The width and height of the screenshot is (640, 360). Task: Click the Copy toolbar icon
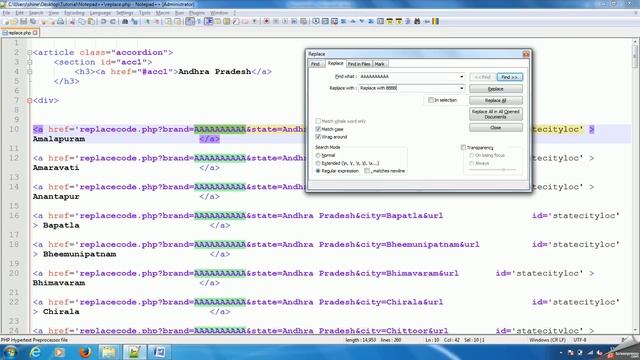[82, 21]
